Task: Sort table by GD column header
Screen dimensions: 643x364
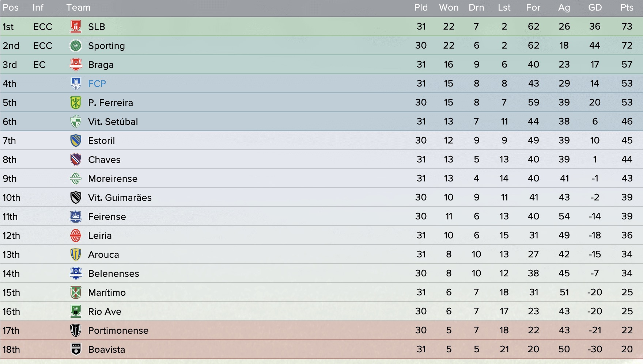Action: click(x=595, y=8)
